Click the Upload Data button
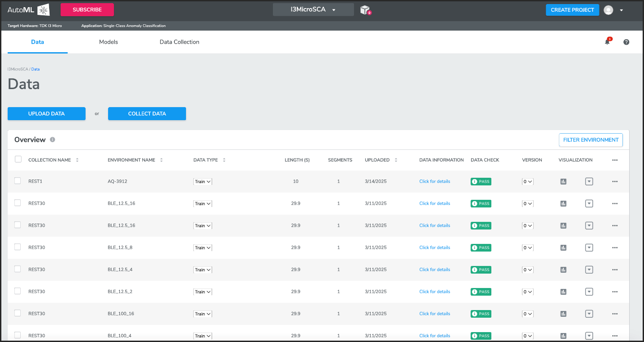This screenshot has height=342, width=644. (46, 113)
